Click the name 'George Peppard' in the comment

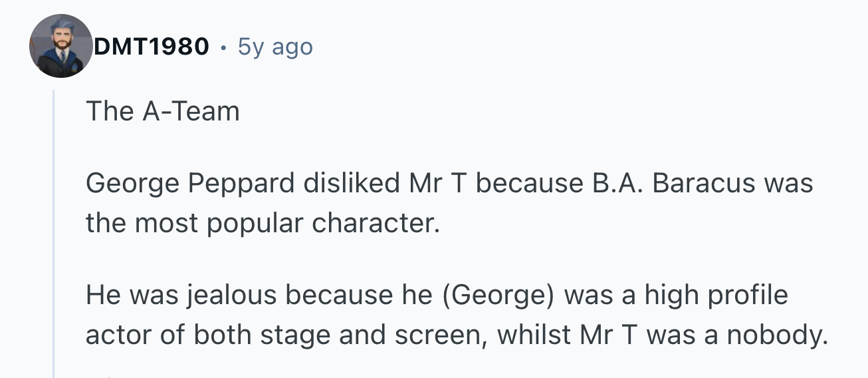189,183
